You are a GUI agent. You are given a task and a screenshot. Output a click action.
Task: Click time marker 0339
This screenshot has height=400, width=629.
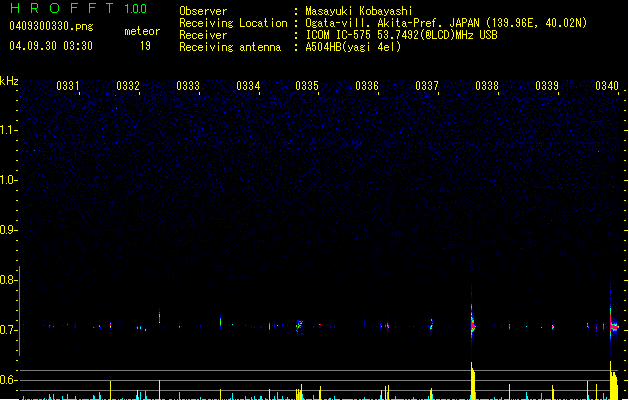[547, 86]
